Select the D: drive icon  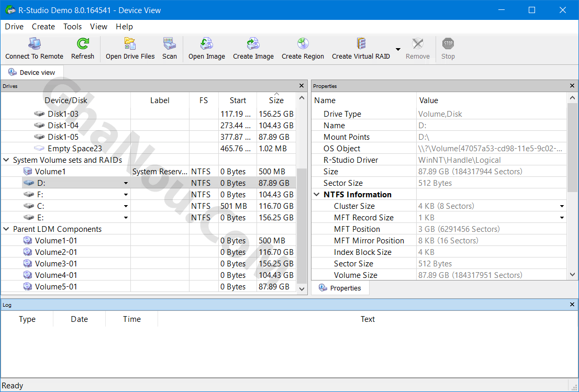(x=29, y=183)
